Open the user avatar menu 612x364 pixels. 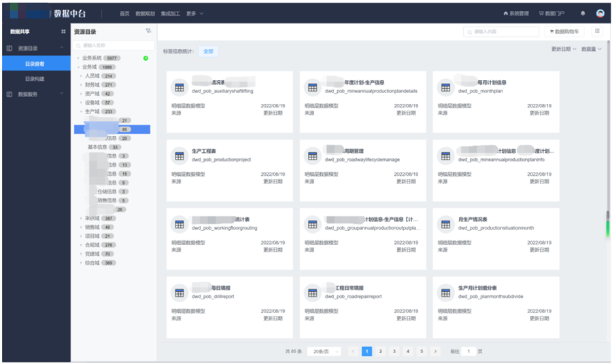coord(600,13)
